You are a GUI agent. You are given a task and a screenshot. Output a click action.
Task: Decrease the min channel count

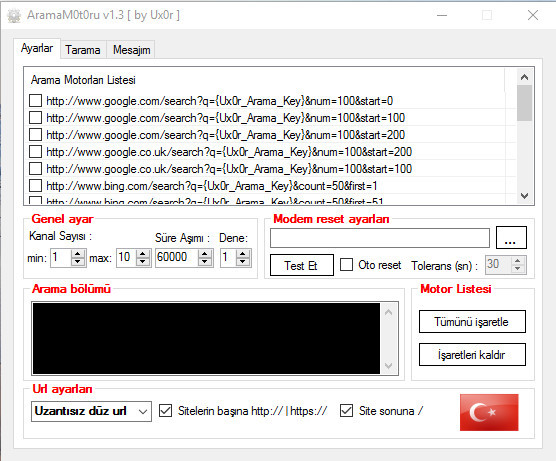point(78,262)
